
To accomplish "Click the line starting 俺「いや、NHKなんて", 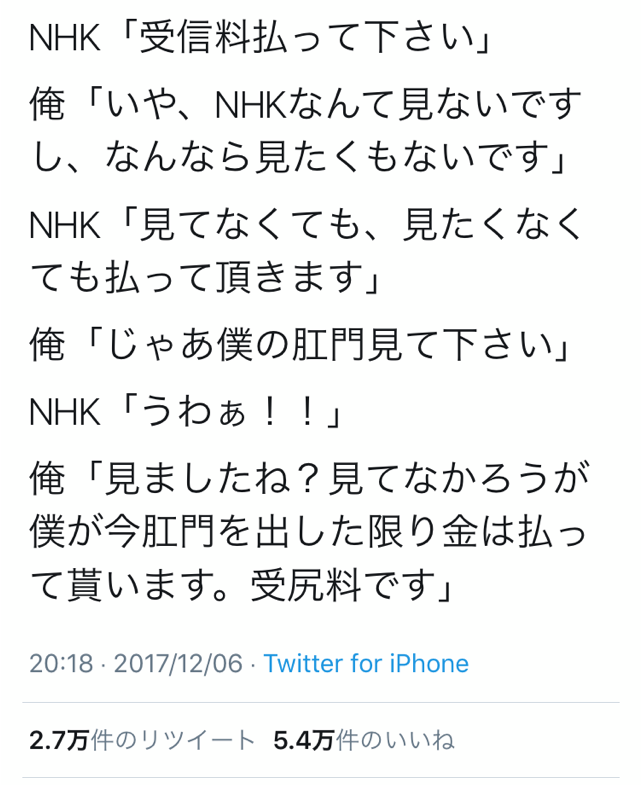I will (x=305, y=105).
